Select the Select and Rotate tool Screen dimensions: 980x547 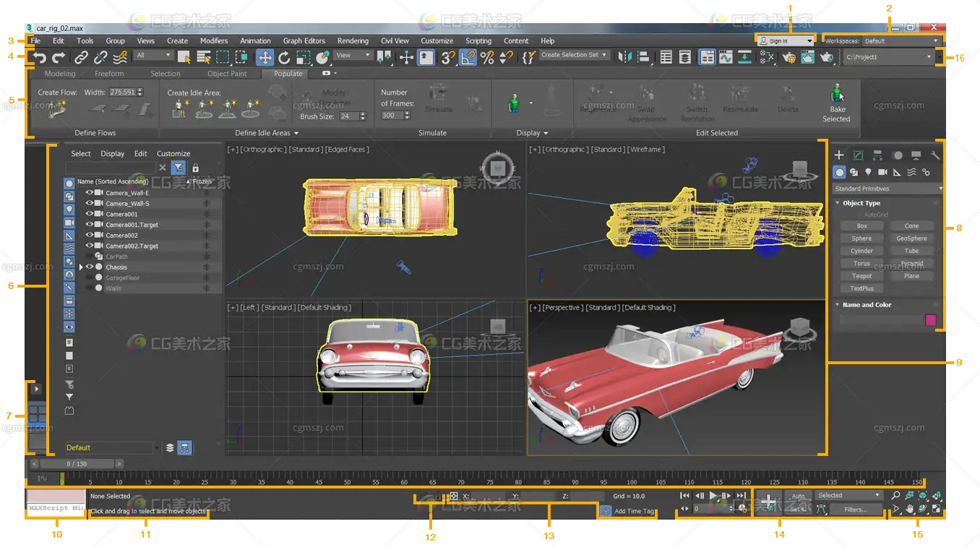pyautogui.click(x=284, y=58)
